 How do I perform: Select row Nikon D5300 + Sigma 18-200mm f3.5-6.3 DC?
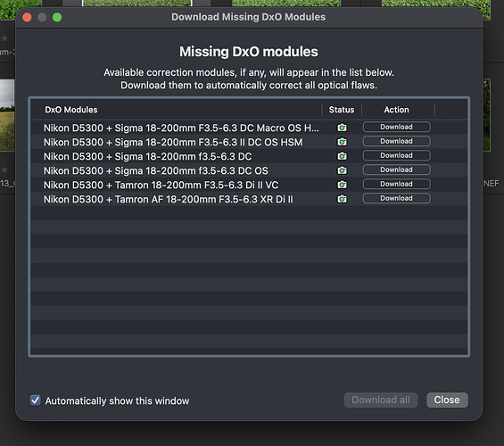click(249, 156)
